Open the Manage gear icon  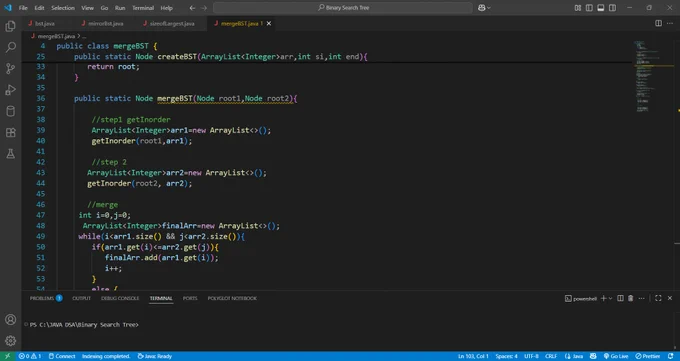(x=10, y=341)
